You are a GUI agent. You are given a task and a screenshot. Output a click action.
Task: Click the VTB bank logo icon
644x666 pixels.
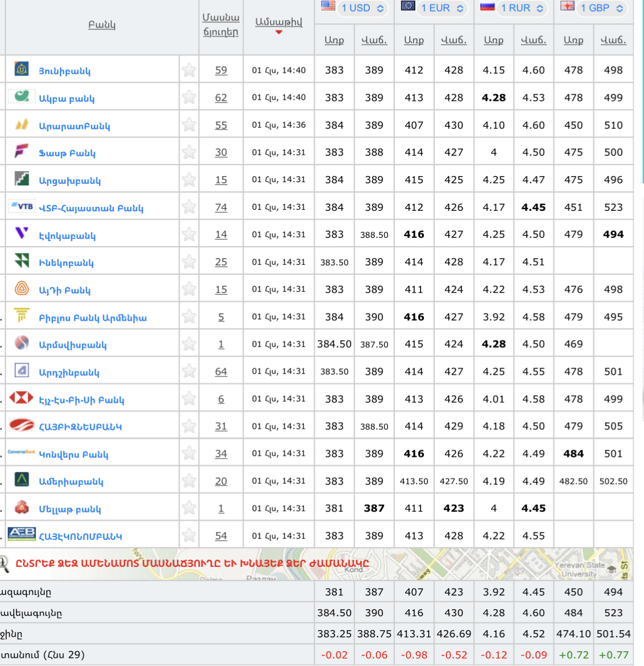22,206
